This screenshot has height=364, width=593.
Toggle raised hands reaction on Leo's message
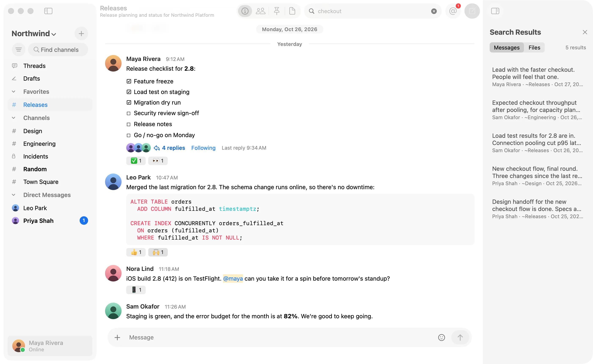(158, 252)
